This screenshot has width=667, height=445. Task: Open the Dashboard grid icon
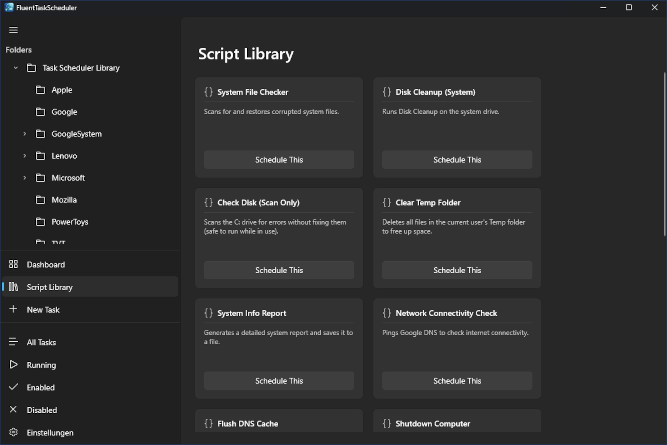click(x=13, y=265)
